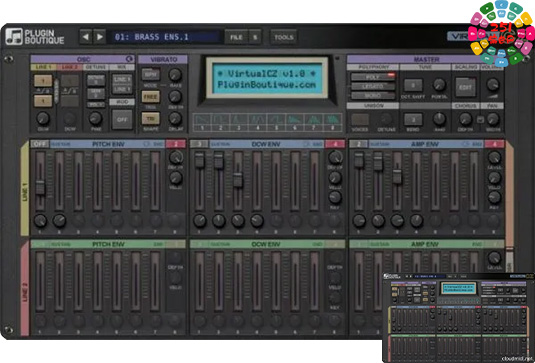Adjust the Line 1 DCW knob in OSC
This screenshot has width=535, height=363.
click(43, 118)
